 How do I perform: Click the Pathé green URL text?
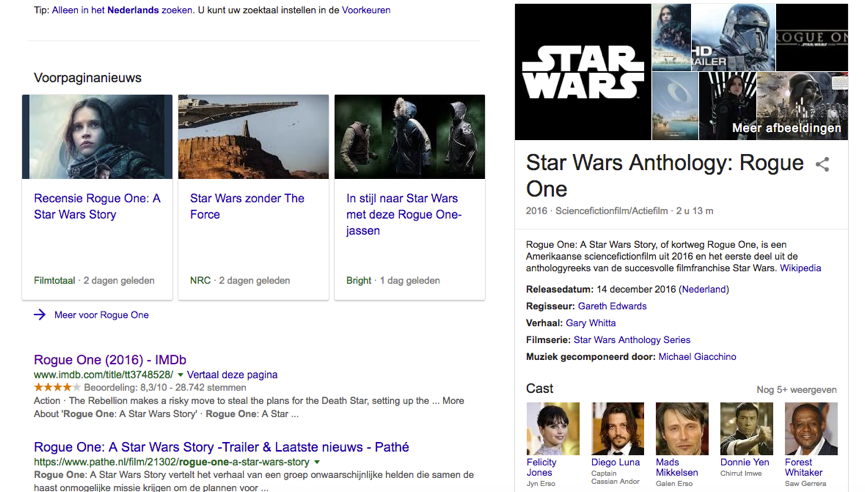coord(172,462)
